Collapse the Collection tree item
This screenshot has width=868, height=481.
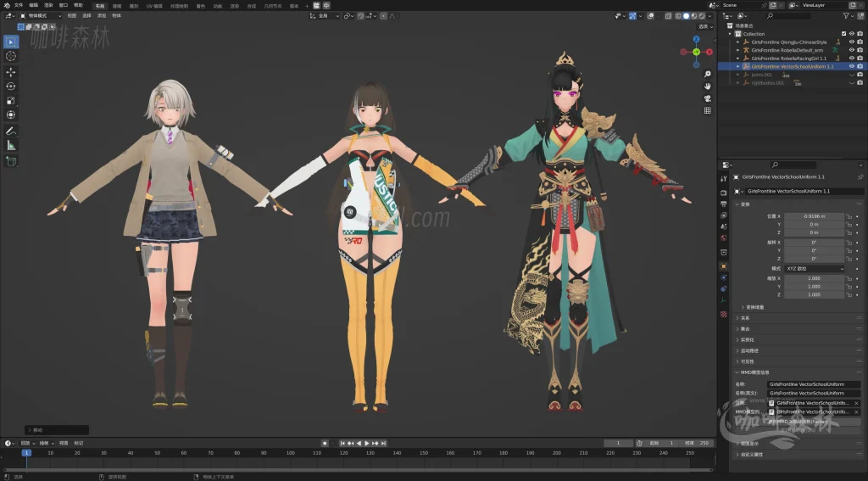click(x=730, y=34)
